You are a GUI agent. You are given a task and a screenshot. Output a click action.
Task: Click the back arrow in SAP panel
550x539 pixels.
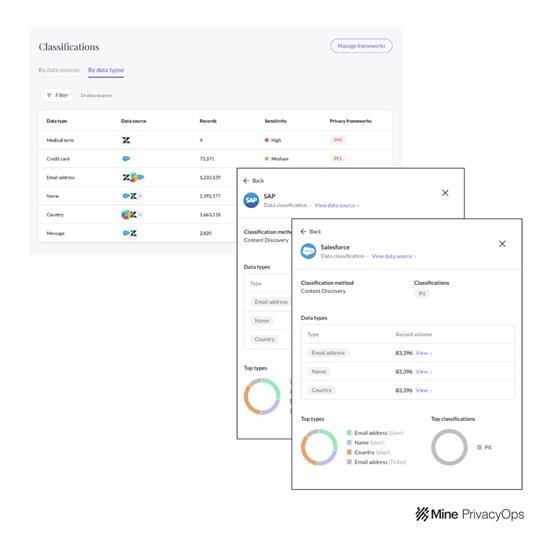[246, 181]
